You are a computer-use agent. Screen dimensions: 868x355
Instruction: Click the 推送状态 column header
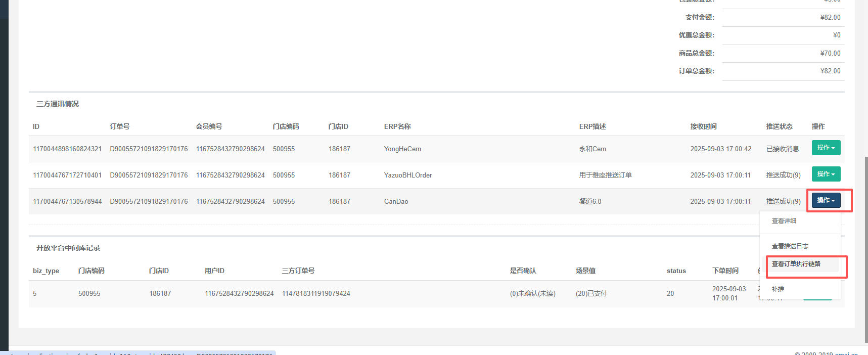point(779,126)
